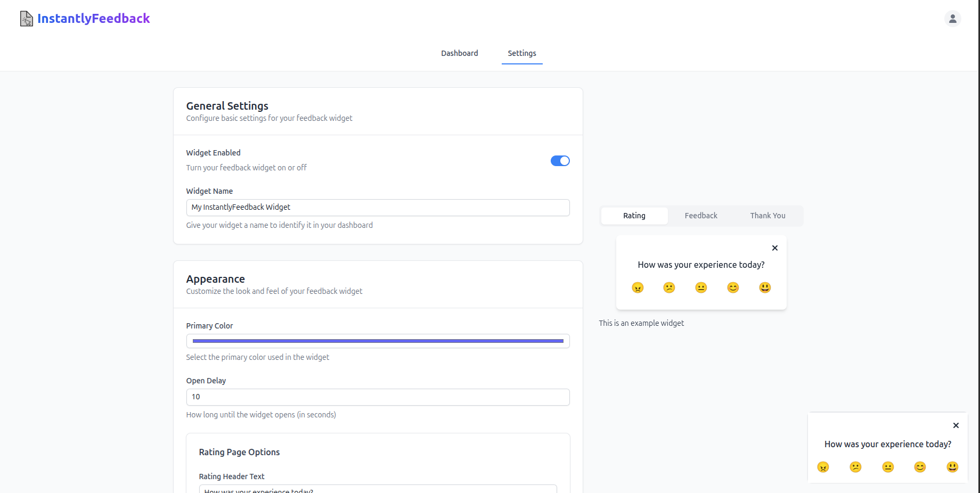The width and height of the screenshot is (980, 493).
Task: Close the rating preview widget
Action: point(775,248)
